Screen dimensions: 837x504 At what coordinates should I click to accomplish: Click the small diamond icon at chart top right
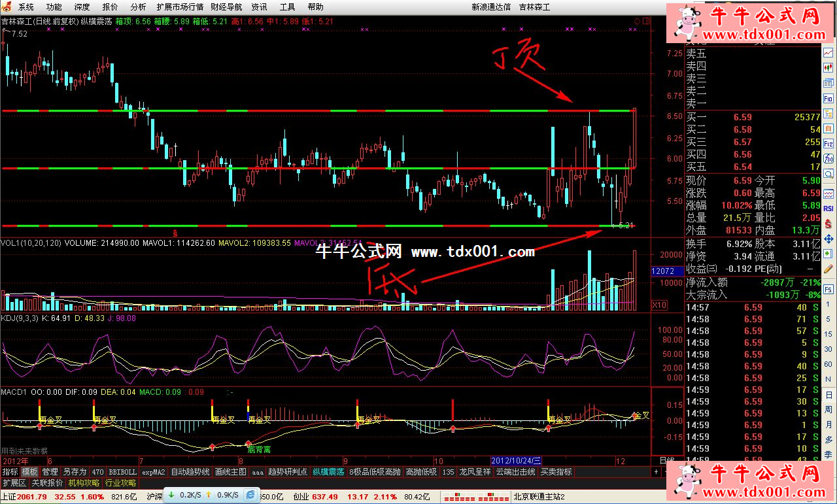click(636, 22)
